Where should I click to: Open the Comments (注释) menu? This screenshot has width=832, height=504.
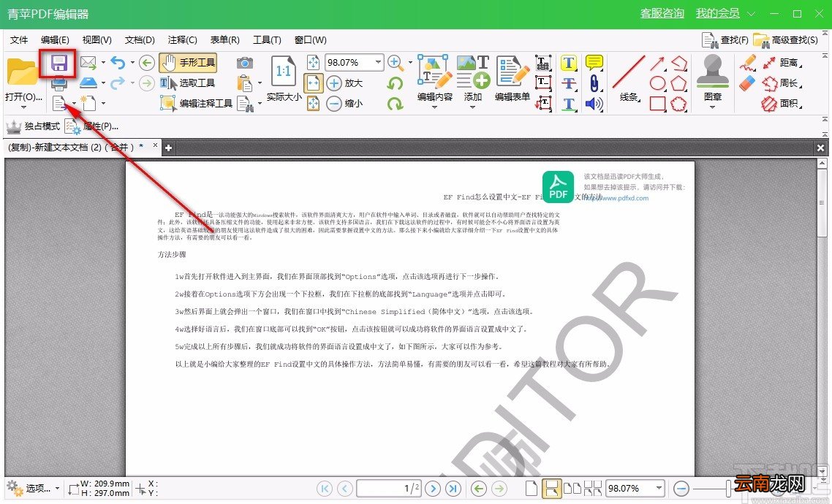pos(182,39)
